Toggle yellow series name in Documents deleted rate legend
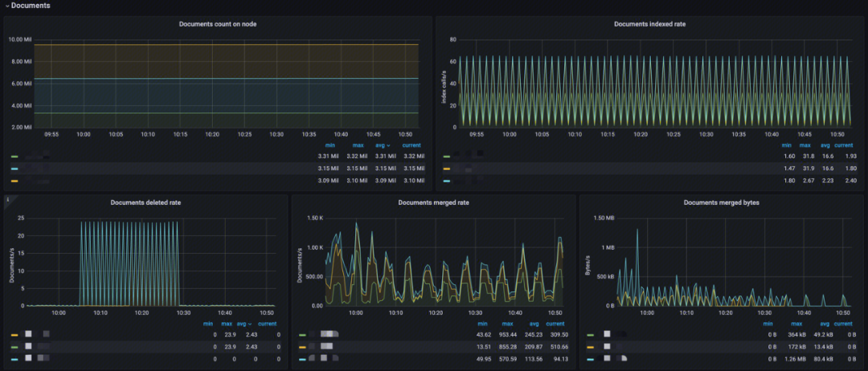The height and width of the screenshot is (371, 868). coord(37,334)
